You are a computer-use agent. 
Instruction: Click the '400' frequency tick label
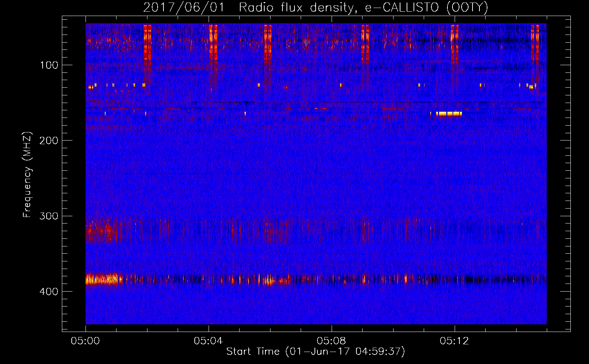point(49,292)
